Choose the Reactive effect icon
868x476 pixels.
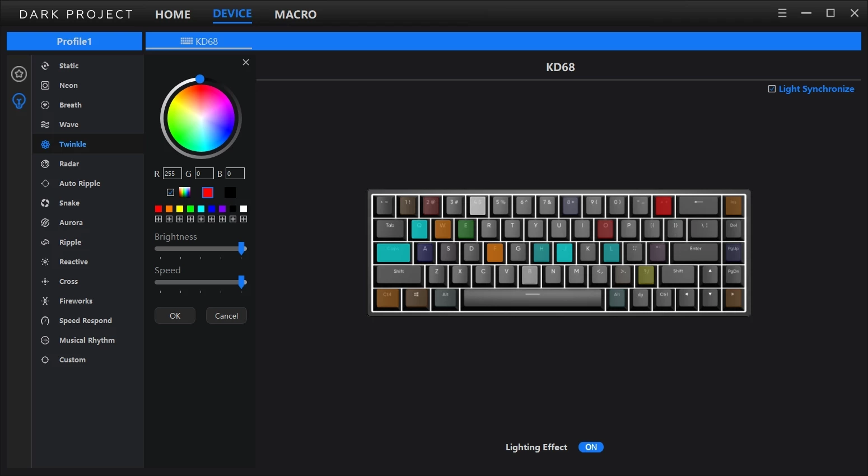(x=45, y=262)
